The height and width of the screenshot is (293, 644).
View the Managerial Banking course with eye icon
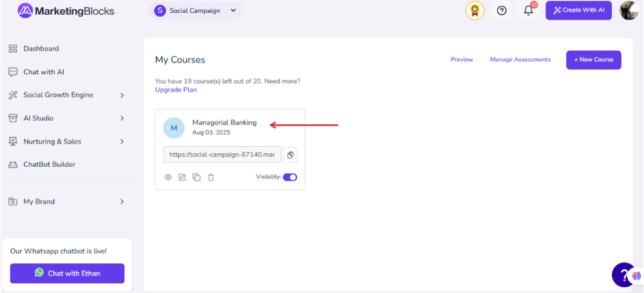point(168,178)
